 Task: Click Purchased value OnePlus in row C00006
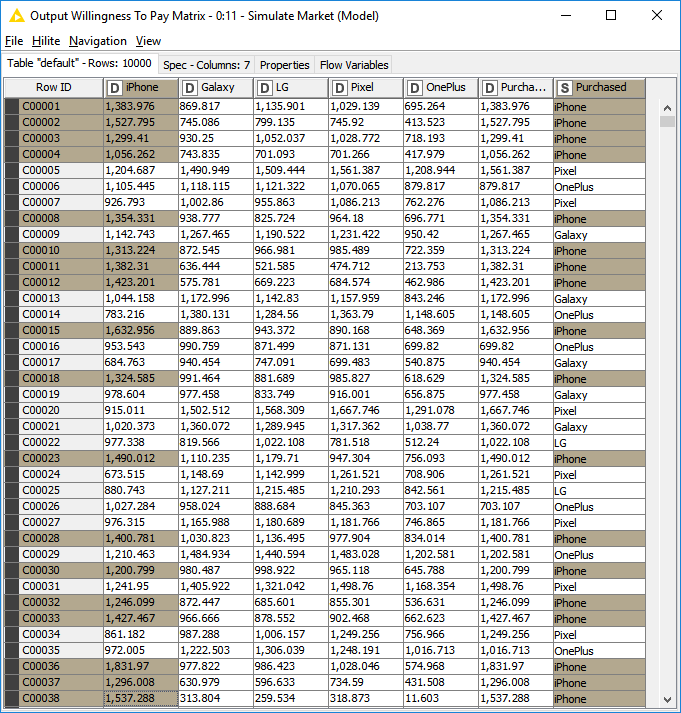coord(600,186)
